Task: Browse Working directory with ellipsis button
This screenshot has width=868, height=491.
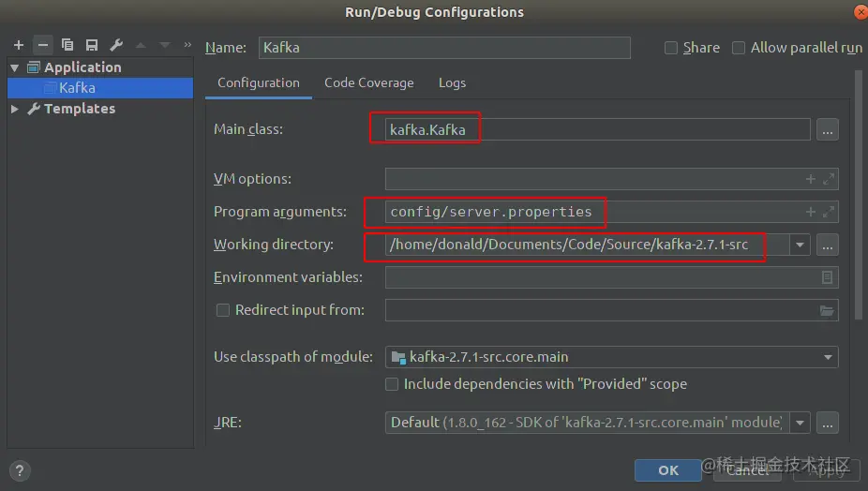Action: [827, 245]
